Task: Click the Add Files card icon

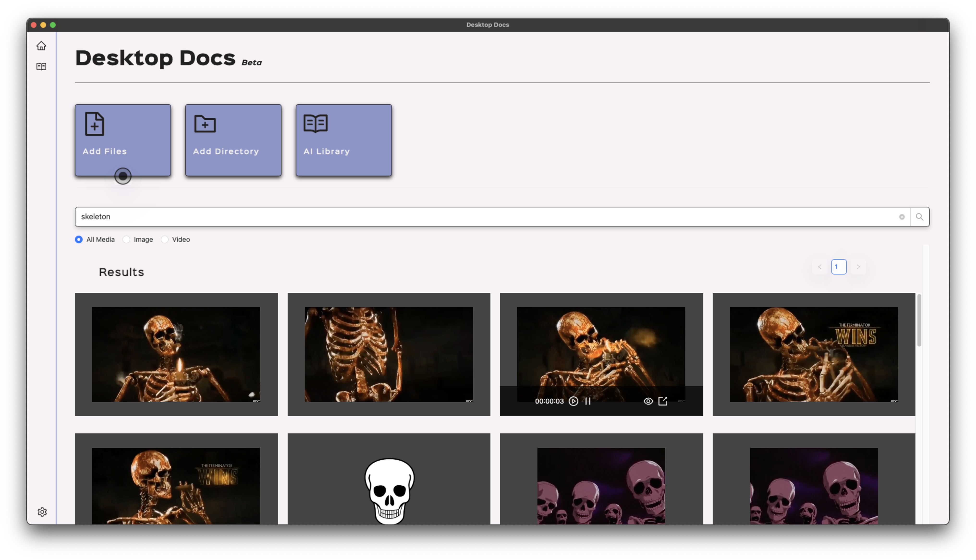Action: tap(94, 124)
